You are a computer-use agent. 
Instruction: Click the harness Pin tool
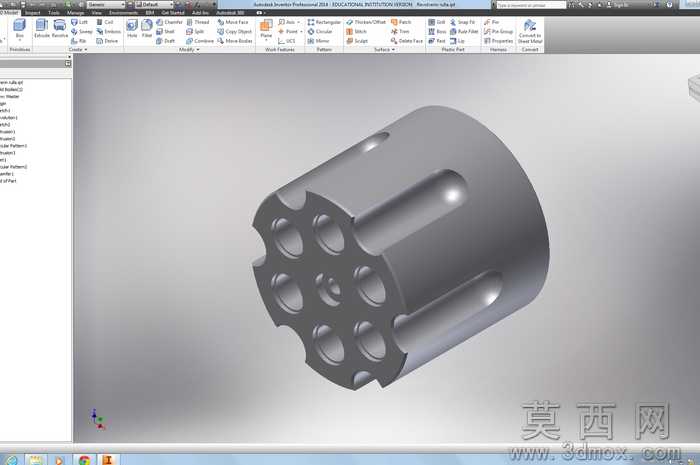pyautogui.click(x=492, y=22)
